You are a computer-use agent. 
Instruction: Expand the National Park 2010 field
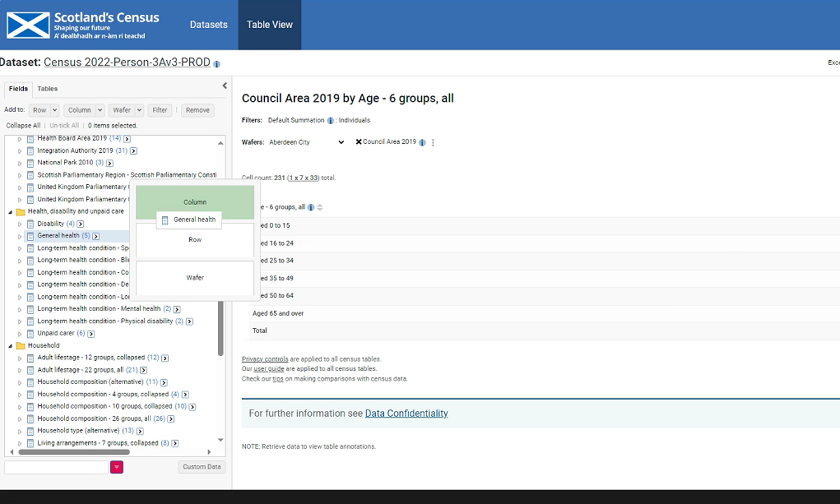tap(19, 163)
